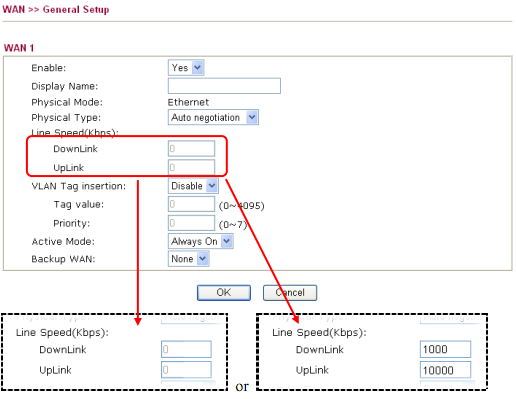Click the DownLink field containing 1000
Viewport: 516px width, 399px height.
tap(445, 349)
